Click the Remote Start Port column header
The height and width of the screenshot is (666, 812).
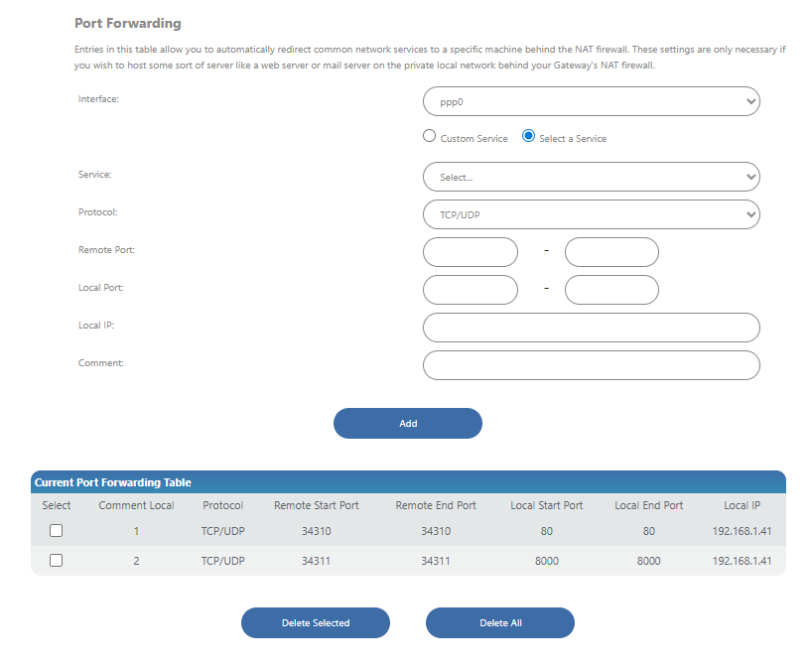(x=317, y=505)
